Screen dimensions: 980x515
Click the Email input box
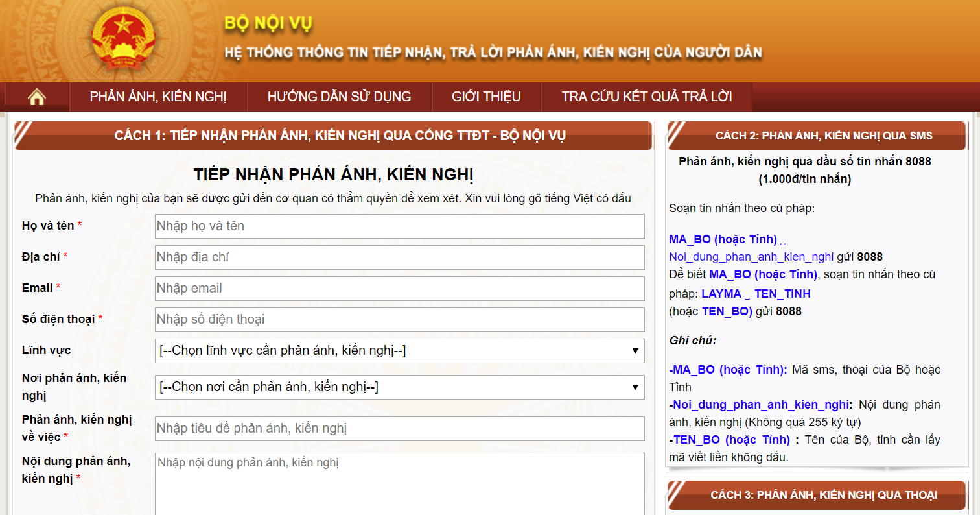(399, 289)
